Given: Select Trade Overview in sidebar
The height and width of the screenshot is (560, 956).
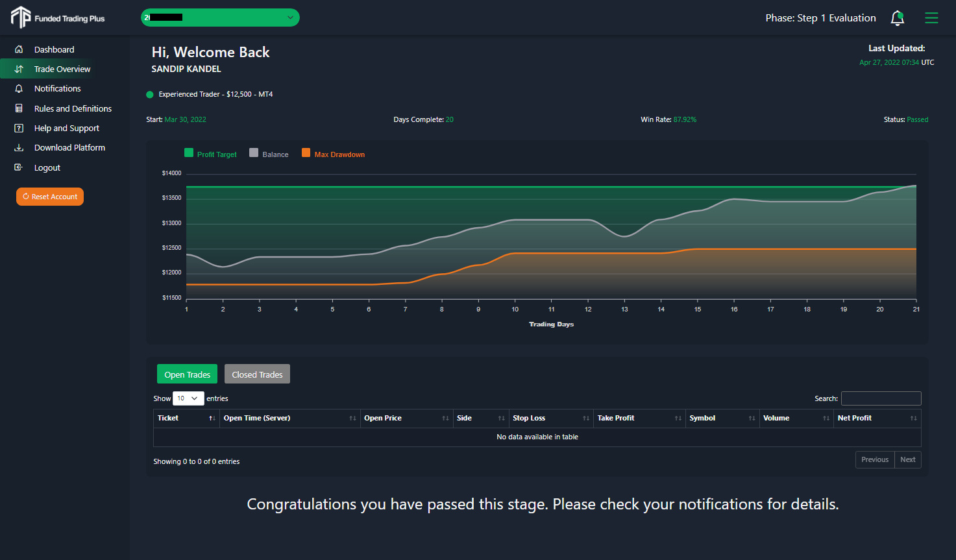Looking at the screenshot, I should 62,69.
